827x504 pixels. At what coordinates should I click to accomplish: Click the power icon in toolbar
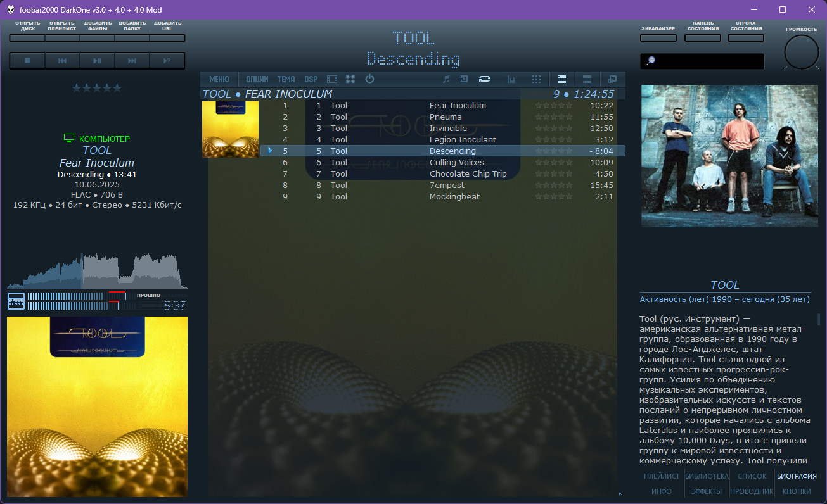[x=369, y=79]
